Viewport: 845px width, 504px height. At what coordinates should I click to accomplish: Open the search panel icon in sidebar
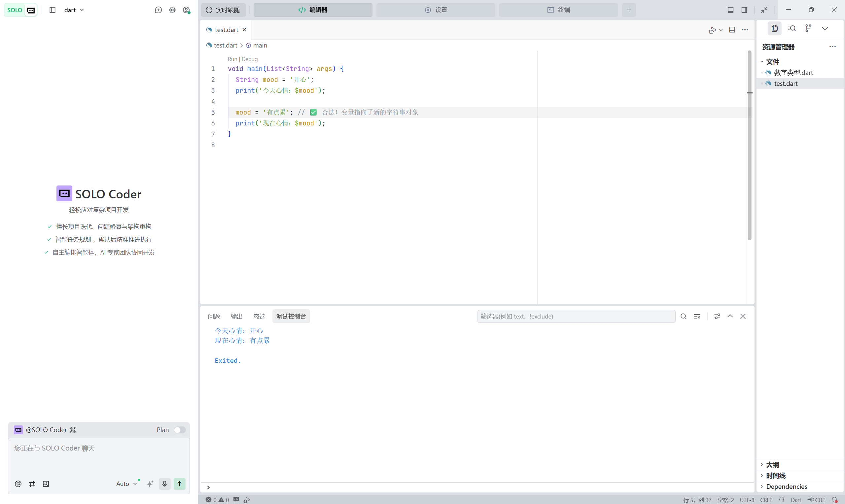[x=791, y=28]
